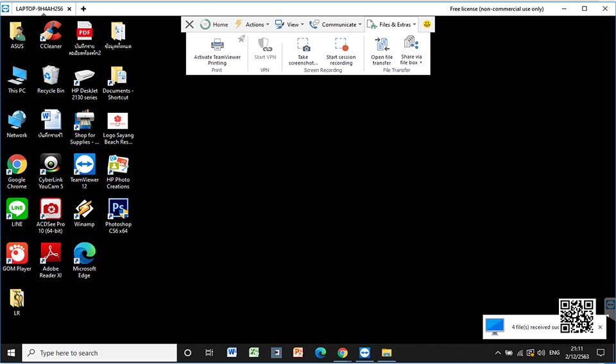616x364 pixels.
Task: Open Microsoft Edge on the taskbar
Action: (320, 353)
